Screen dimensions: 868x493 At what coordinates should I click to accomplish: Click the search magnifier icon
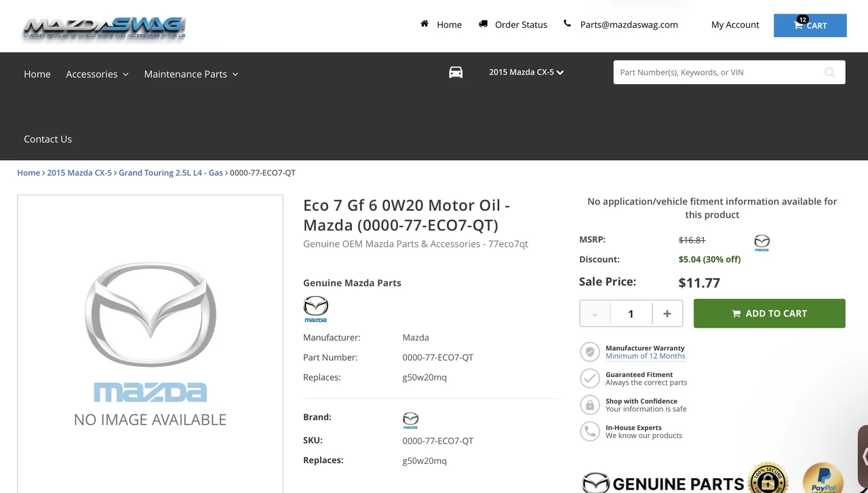829,73
